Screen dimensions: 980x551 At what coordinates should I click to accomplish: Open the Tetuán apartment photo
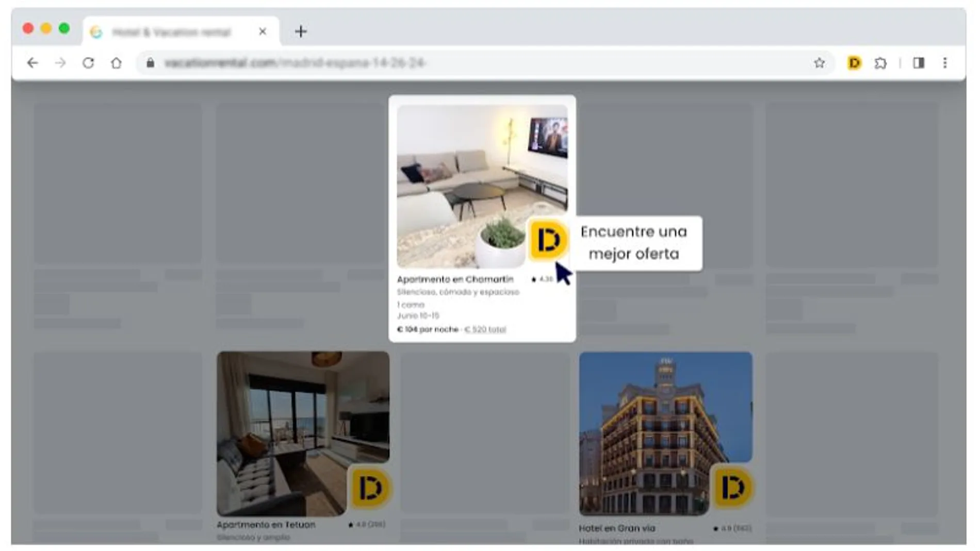click(303, 433)
